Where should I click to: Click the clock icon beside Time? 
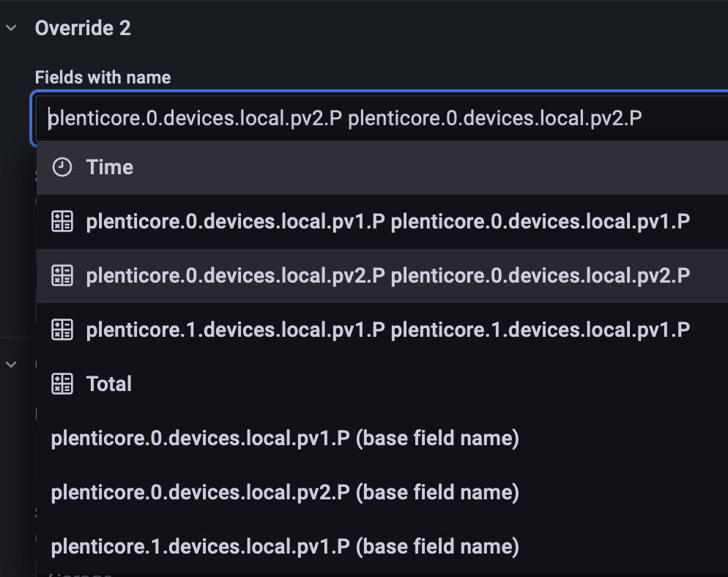point(62,168)
